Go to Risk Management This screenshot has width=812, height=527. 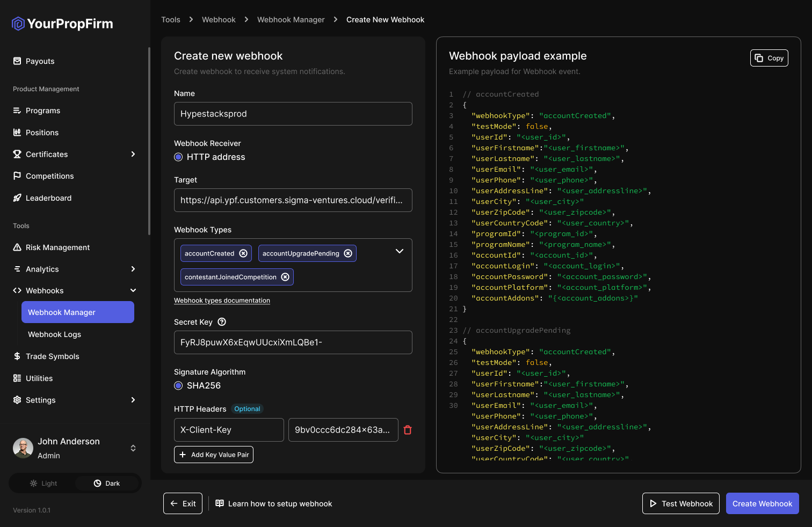(x=57, y=247)
